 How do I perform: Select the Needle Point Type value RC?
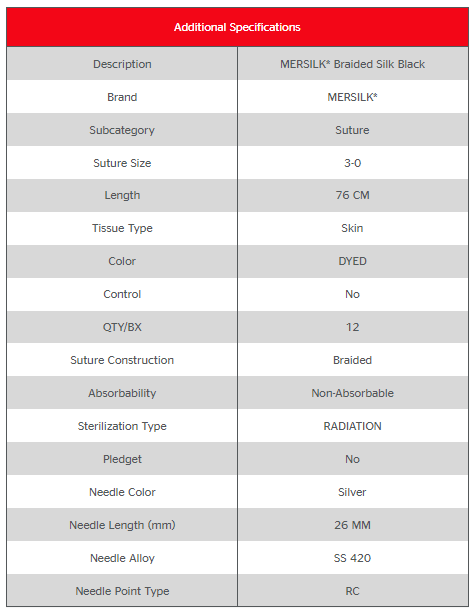(352, 591)
